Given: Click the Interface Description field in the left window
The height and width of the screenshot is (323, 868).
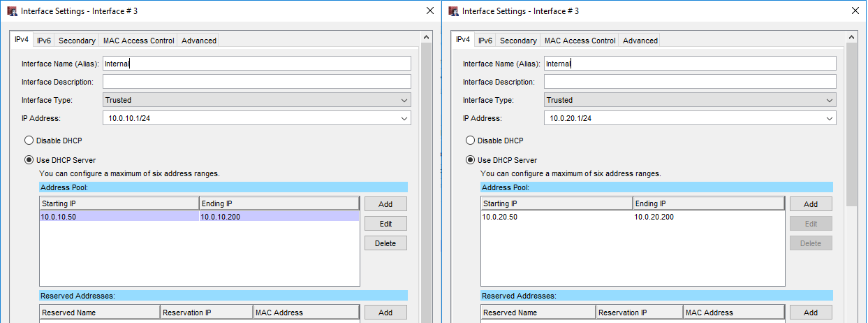Looking at the screenshot, I should (257, 82).
